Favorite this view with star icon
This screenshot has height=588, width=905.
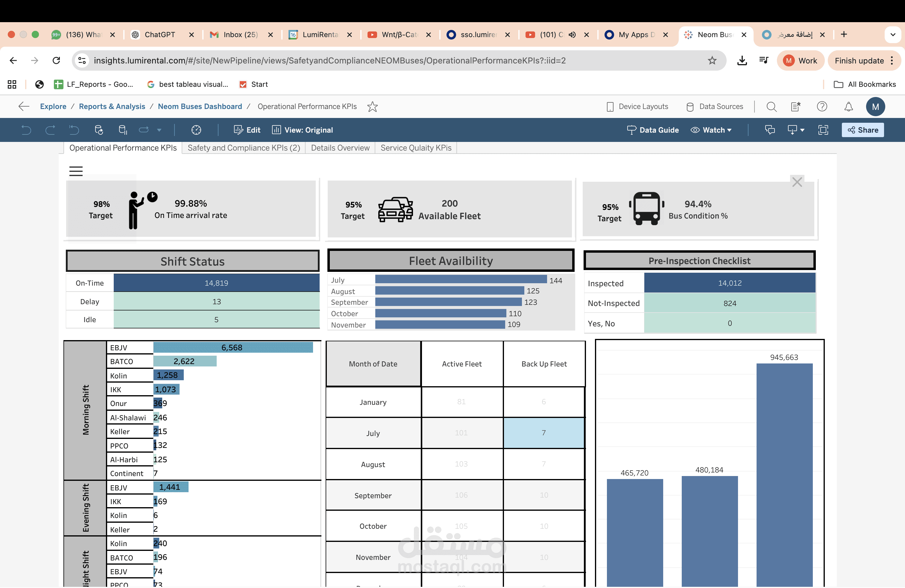point(372,107)
